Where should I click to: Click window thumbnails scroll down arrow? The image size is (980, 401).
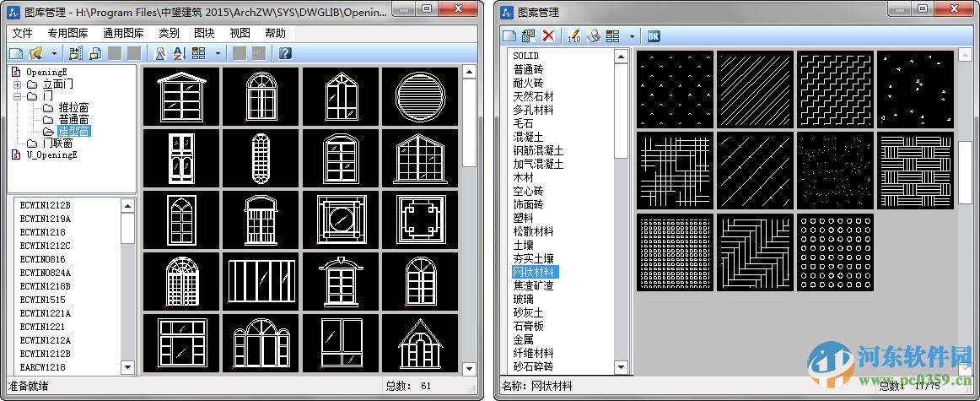pos(470,368)
